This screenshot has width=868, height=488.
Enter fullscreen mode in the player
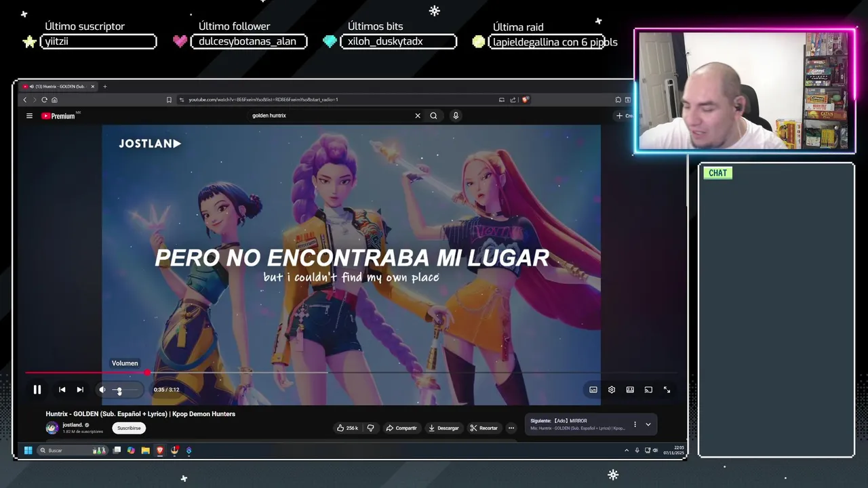pos(667,390)
